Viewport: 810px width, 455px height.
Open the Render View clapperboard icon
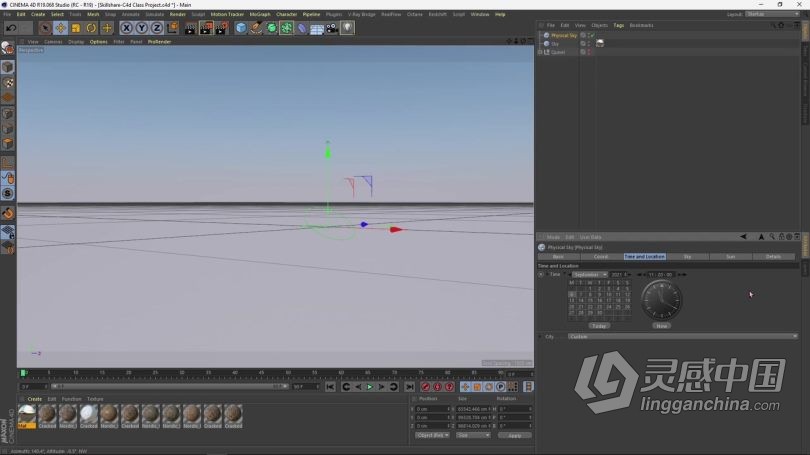[190, 28]
